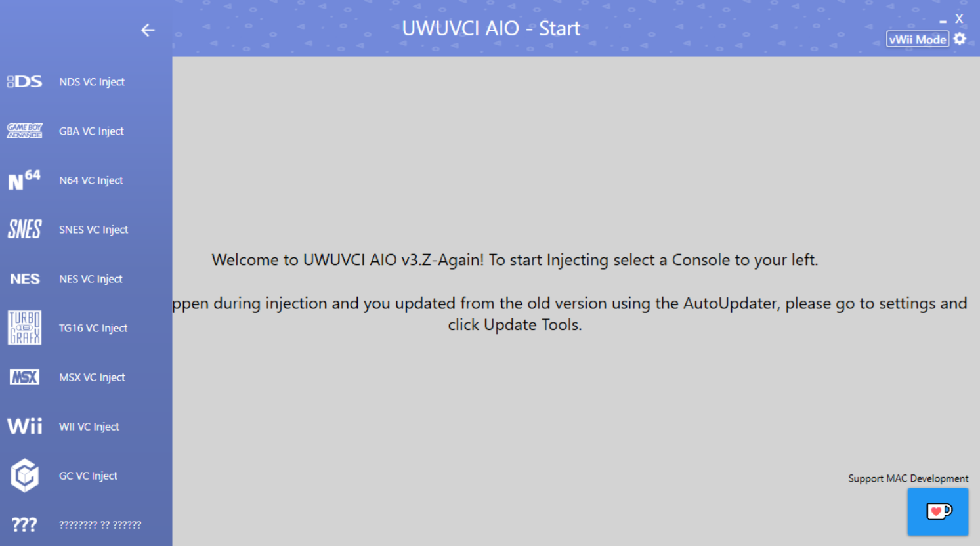Image resolution: width=980 pixels, height=546 pixels.
Task: Click the NES logo icon
Action: tap(24, 279)
